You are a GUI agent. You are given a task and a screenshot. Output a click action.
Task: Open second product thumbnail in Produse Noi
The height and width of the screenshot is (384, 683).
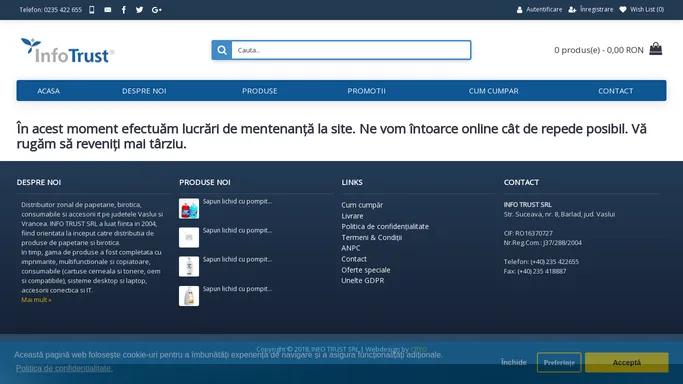point(189,237)
